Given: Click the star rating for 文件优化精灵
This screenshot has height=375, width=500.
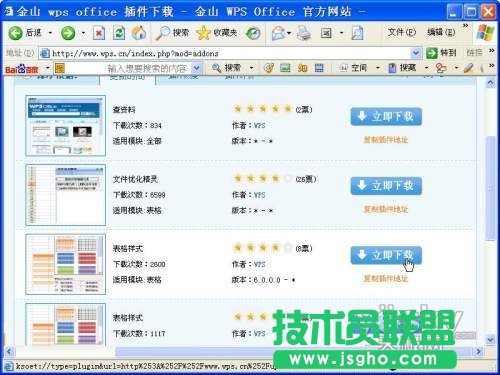Looking at the screenshot, I should click(x=263, y=178).
